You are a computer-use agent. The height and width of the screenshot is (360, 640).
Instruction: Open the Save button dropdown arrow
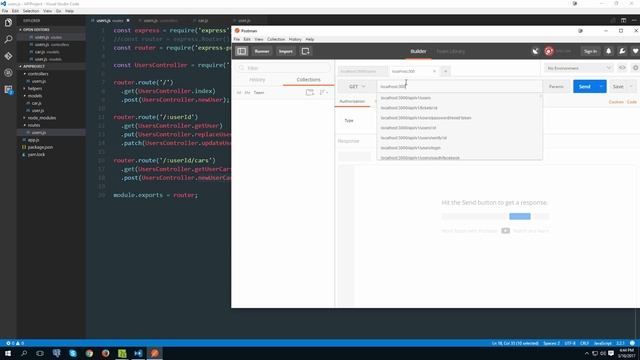click(631, 87)
